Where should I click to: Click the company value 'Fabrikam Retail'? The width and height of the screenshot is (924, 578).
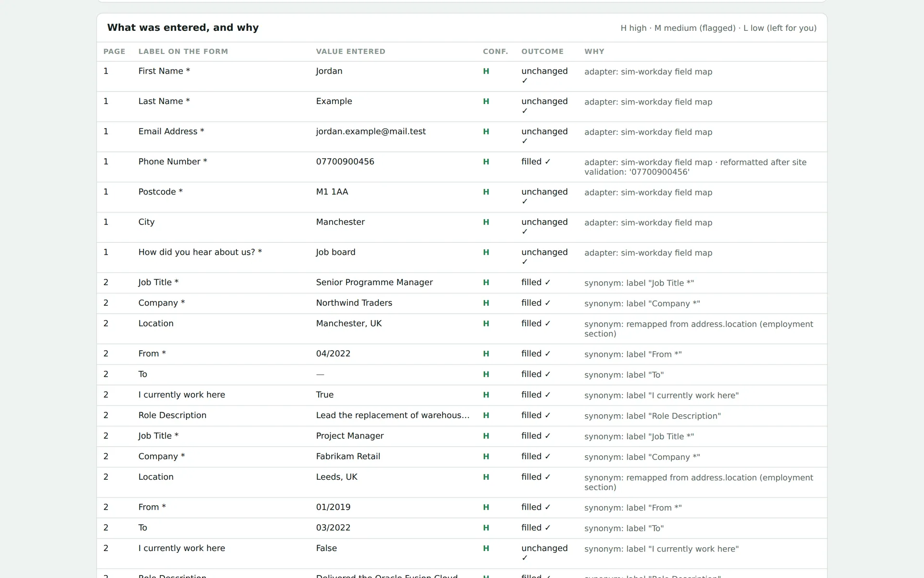coord(348,457)
